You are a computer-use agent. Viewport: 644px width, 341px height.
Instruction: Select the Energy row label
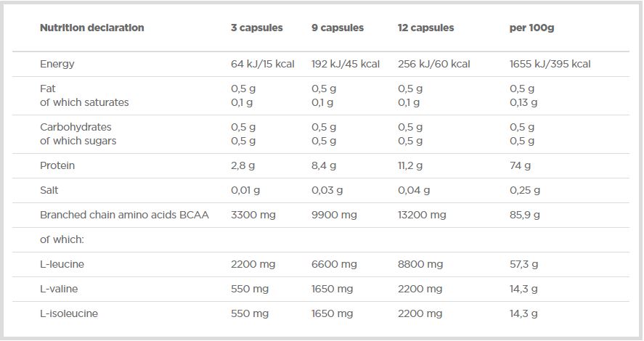pyautogui.click(x=57, y=64)
